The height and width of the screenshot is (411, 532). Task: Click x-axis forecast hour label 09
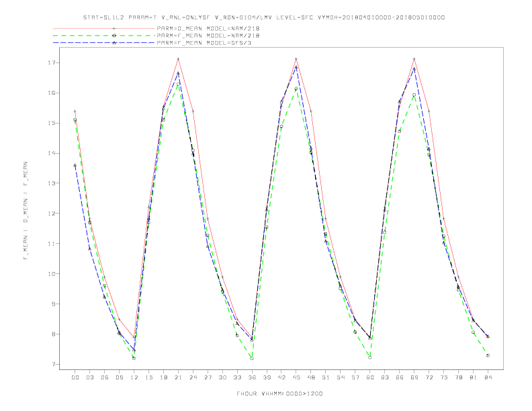119,377
